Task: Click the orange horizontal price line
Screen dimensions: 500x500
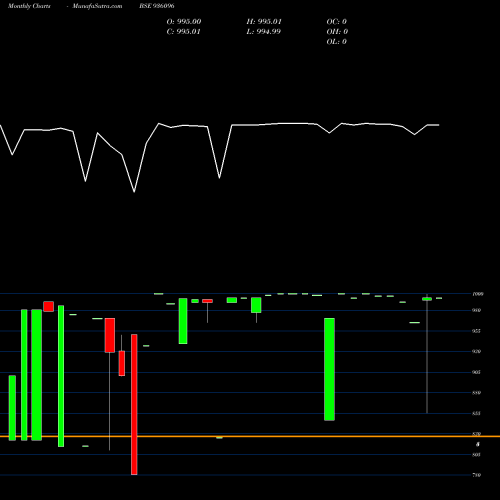Action: click(250, 436)
